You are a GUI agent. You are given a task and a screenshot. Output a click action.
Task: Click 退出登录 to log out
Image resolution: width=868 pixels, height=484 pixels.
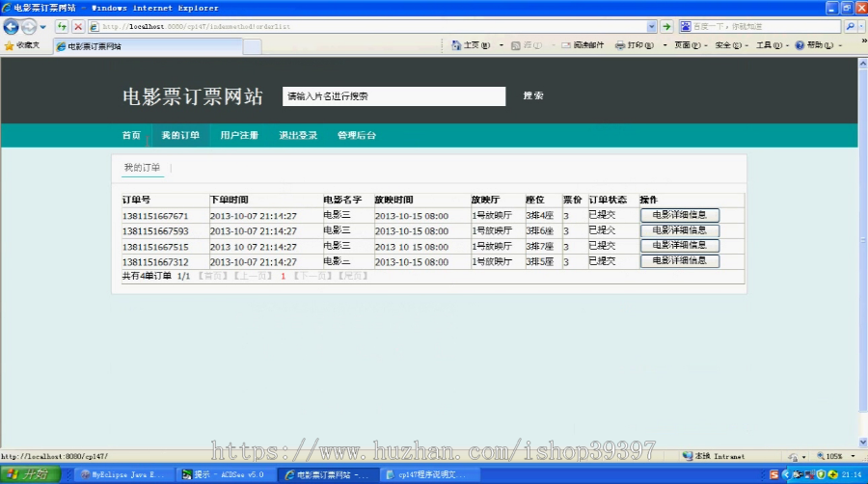pyautogui.click(x=298, y=136)
